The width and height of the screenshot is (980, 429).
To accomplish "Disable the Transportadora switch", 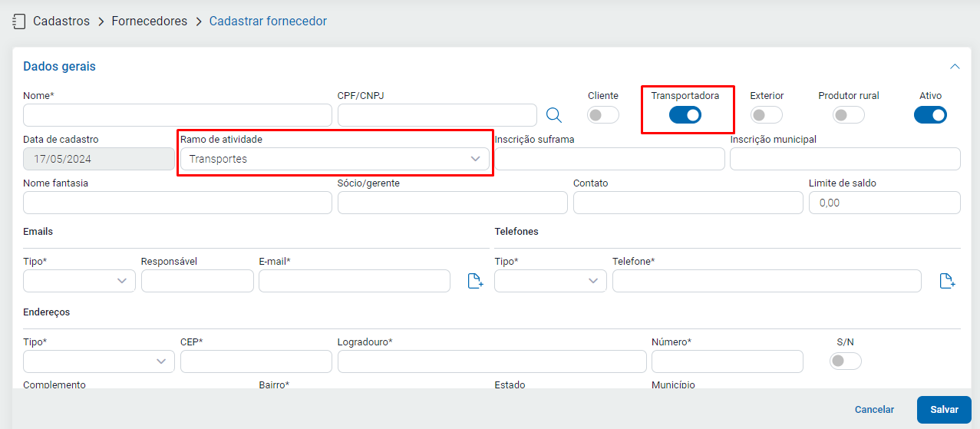I will [685, 115].
